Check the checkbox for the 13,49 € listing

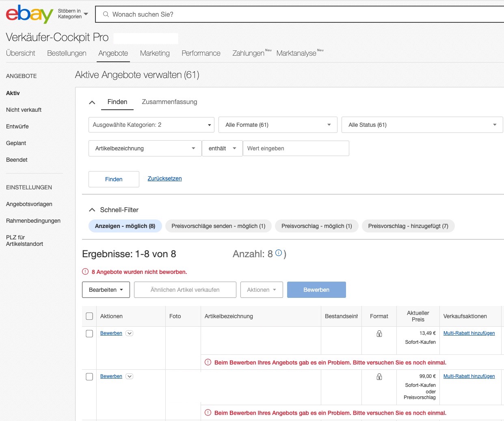[x=89, y=334]
